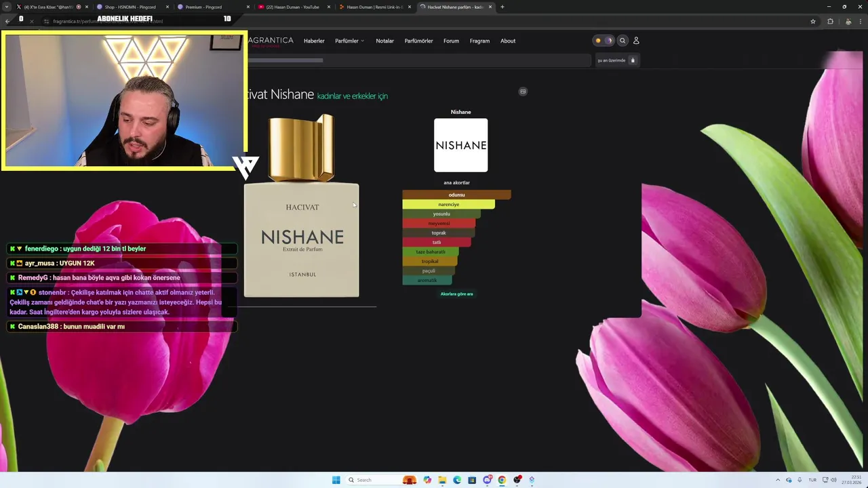The height and width of the screenshot is (488, 868).
Task: Select the 'narenciye' accord bar
Action: click(x=448, y=204)
